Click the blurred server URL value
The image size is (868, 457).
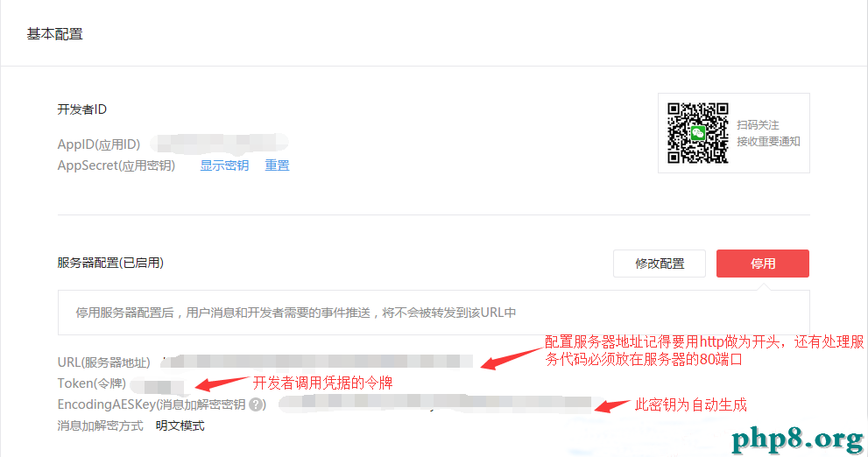point(318,362)
